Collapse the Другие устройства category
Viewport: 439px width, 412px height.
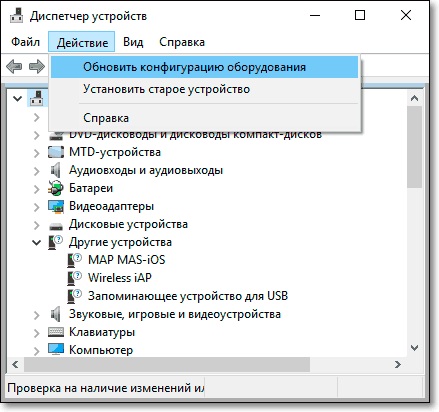click(x=36, y=242)
